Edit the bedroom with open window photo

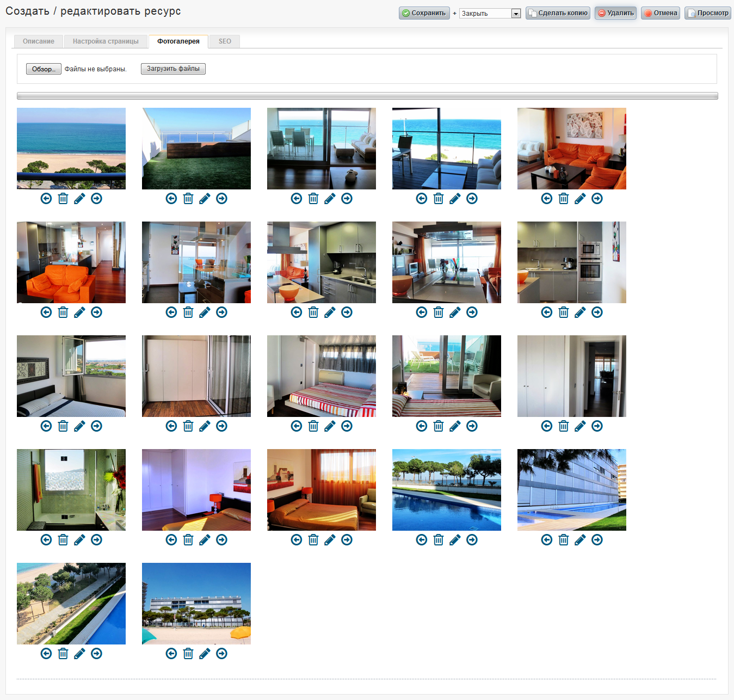[x=79, y=426]
